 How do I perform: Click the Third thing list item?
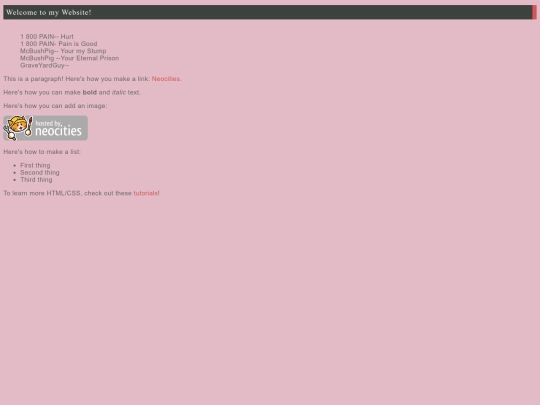point(36,180)
